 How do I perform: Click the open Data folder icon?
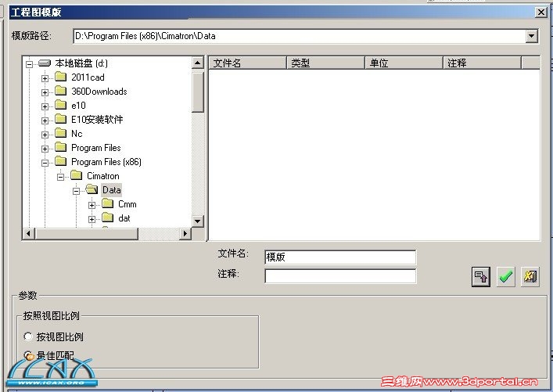click(x=92, y=189)
